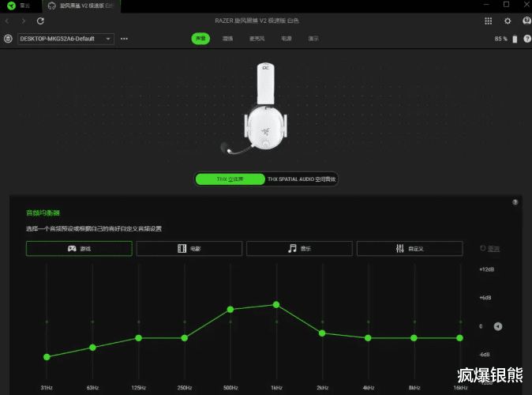Choose the 自定义 (Custom) equalizer preset
532x395 pixels.
tap(410, 249)
